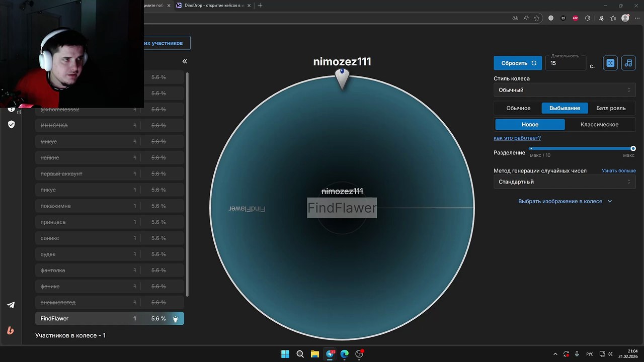The height and width of the screenshot is (362, 644).
Task: Click the crossed-out энемиспотед participant name
Action: coord(58,303)
